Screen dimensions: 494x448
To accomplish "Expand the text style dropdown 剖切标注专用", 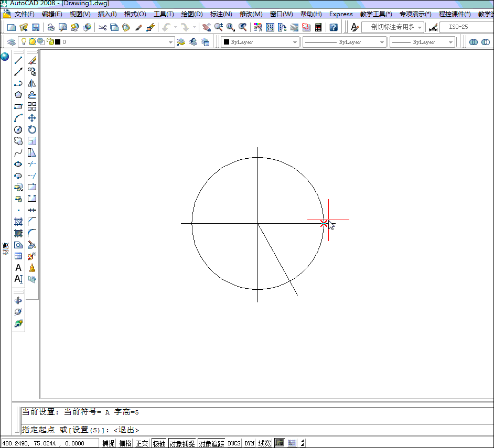I will tap(420, 27).
